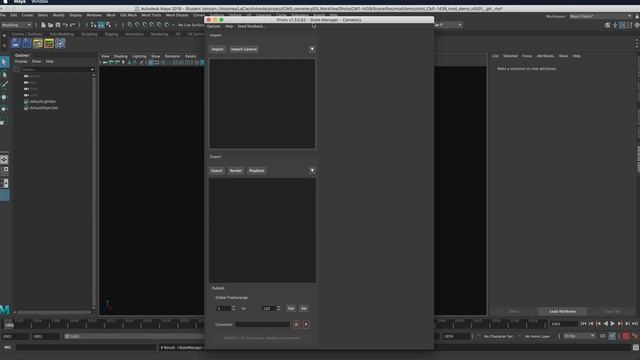Switch to Rendering shelf tab
The width and height of the screenshot is (640, 360).
pyautogui.click(x=159, y=34)
